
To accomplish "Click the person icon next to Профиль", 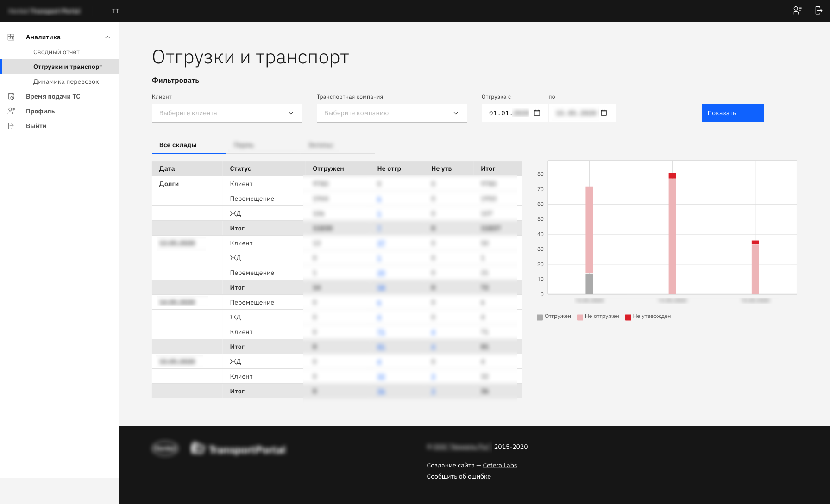I will point(12,111).
